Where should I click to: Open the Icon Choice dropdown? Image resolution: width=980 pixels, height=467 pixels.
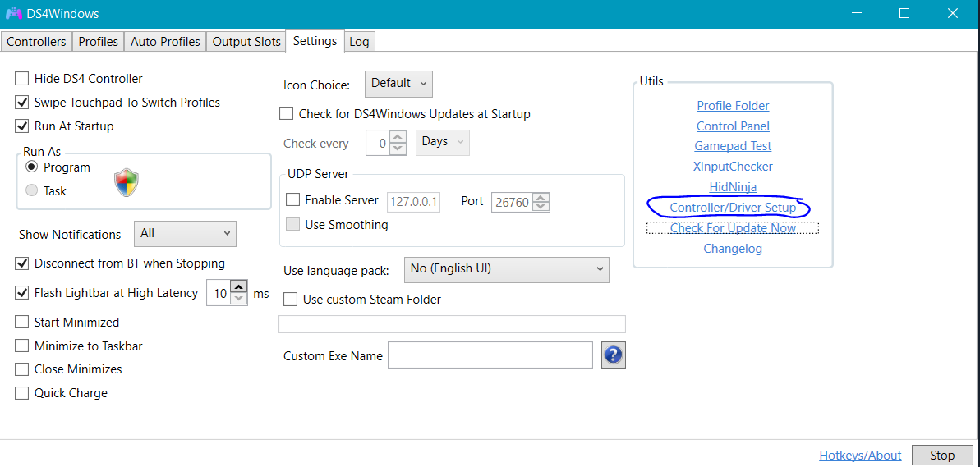pos(398,84)
